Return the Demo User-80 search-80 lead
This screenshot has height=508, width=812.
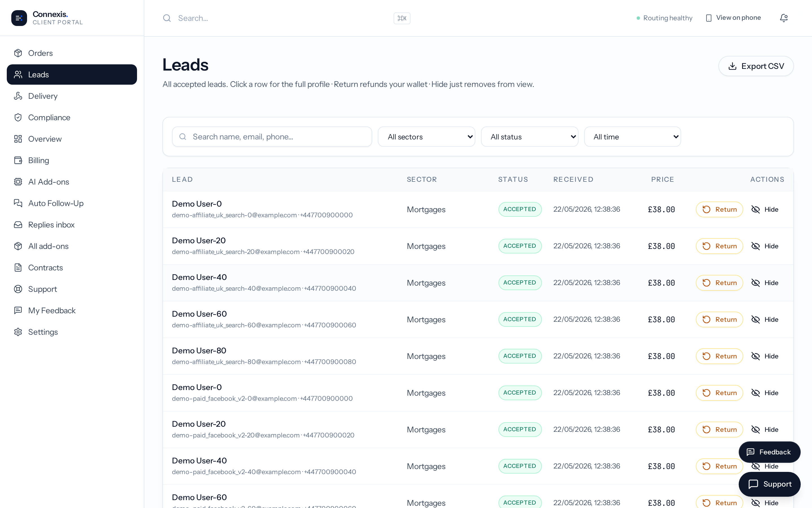[720, 356]
